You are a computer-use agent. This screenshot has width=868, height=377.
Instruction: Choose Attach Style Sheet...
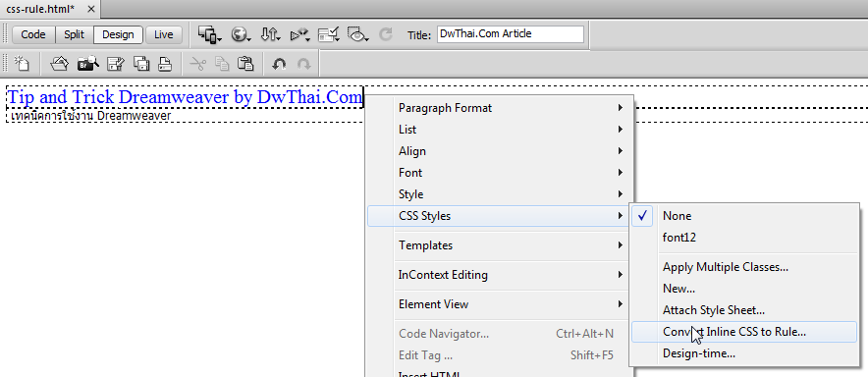click(x=744, y=310)
